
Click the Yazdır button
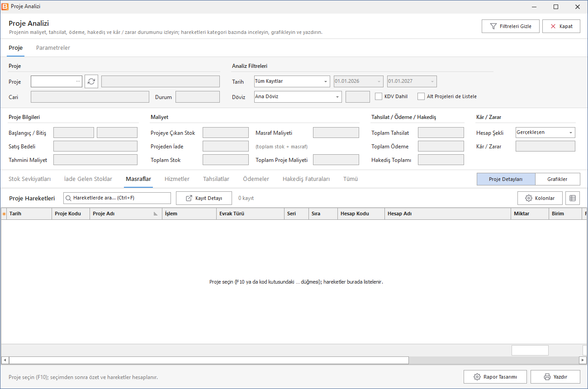[555, 377]
